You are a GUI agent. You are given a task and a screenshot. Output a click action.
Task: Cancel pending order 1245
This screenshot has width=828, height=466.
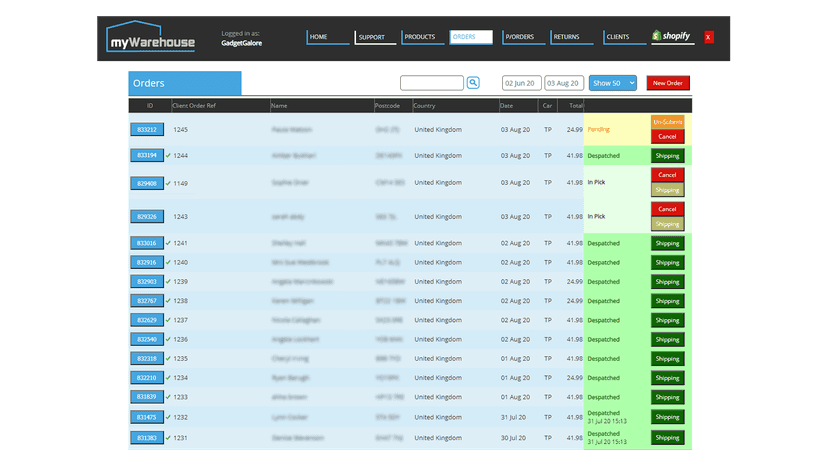point(667,136)
